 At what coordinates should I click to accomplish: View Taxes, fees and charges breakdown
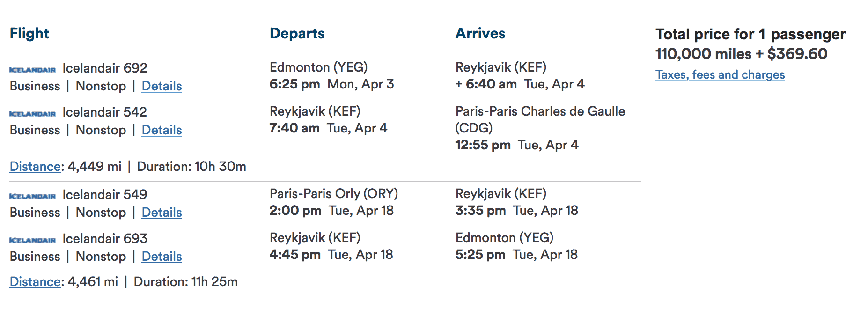pyautogui.click(x=720, y=74)
